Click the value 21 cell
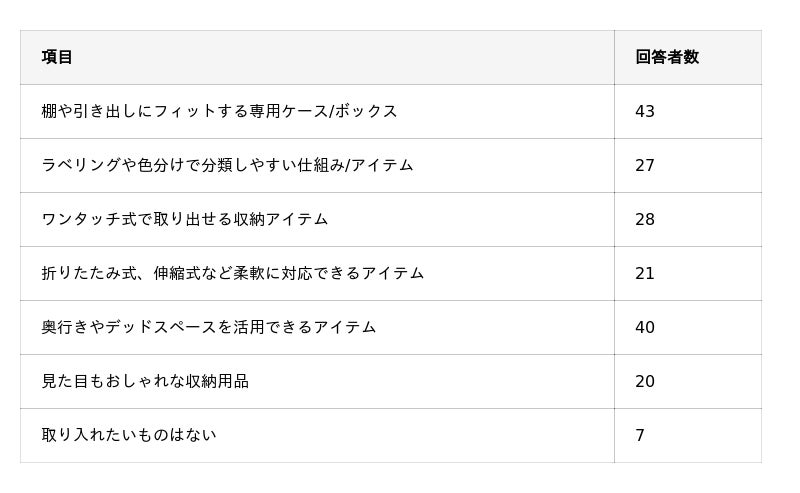Image resolution: width=800 pixels, height=493 pixels. point(645,273)
